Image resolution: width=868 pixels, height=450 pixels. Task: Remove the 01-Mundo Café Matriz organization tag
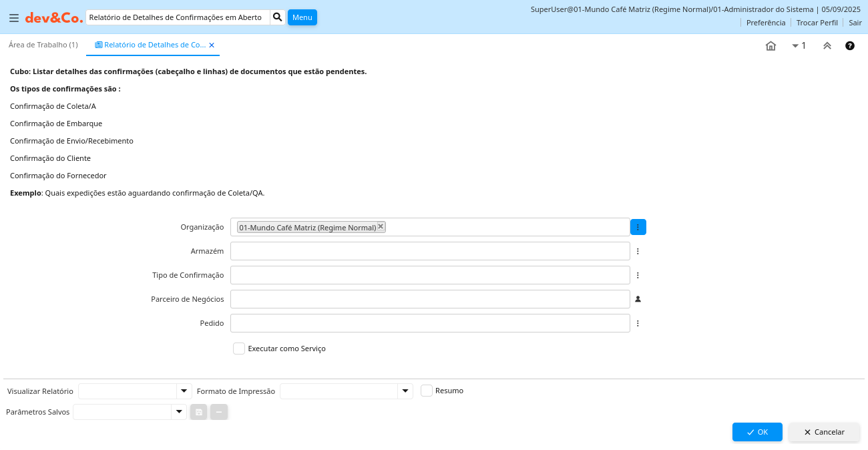pyautogui.click(x=381, y=226)
